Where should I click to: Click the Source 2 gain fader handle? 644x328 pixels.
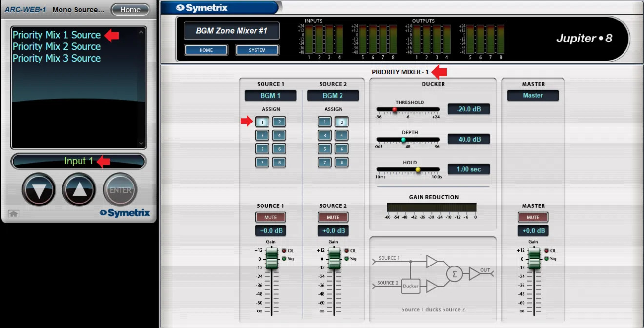pos(334,258)
